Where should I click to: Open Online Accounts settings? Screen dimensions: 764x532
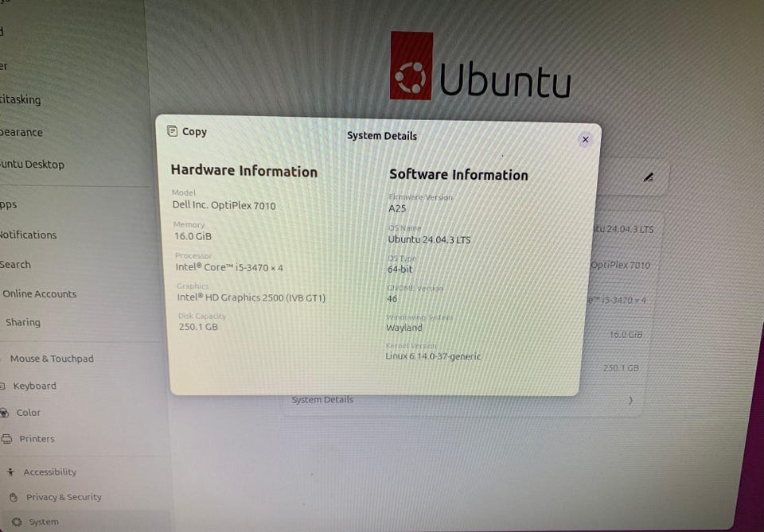(40, 294)
